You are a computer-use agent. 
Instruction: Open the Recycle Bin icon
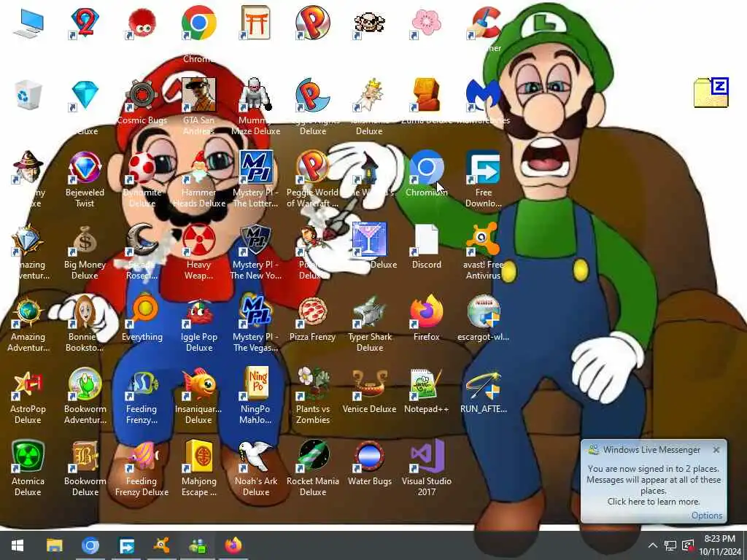click(x=28, y=95)
